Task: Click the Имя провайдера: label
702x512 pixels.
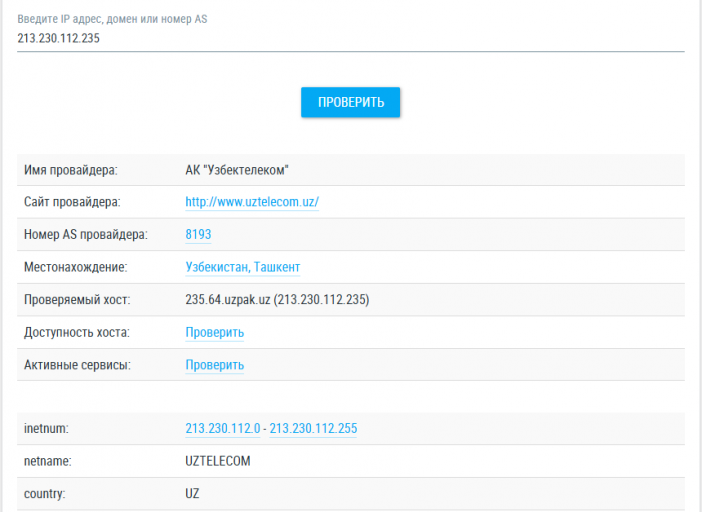Action: (71, 170)
